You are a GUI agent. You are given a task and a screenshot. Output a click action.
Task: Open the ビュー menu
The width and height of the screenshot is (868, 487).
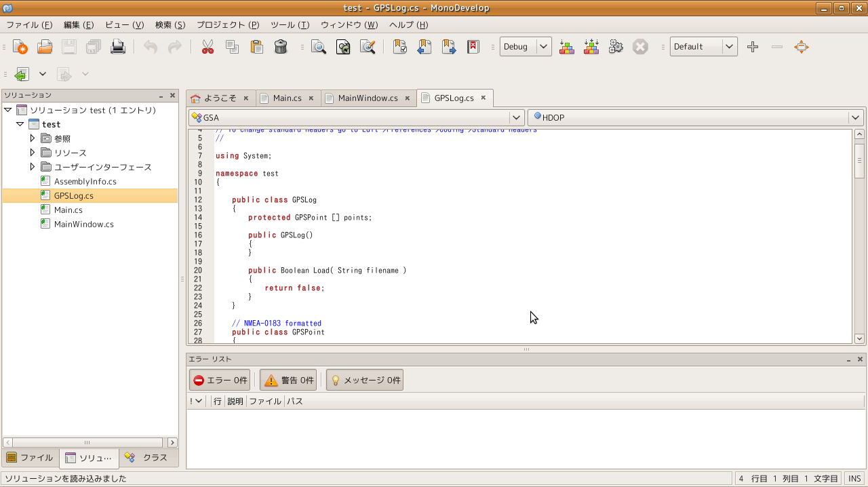coord(124,25)
